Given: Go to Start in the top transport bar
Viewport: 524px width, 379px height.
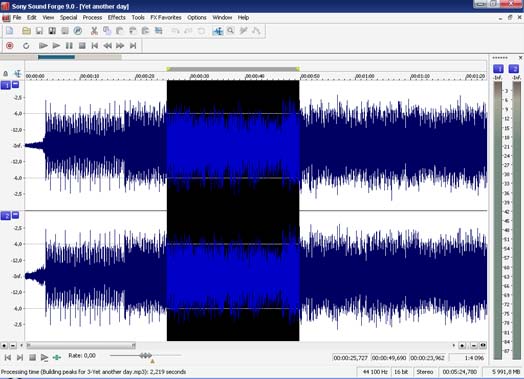Looking at the screenshot, I should (x=95, y=46).
